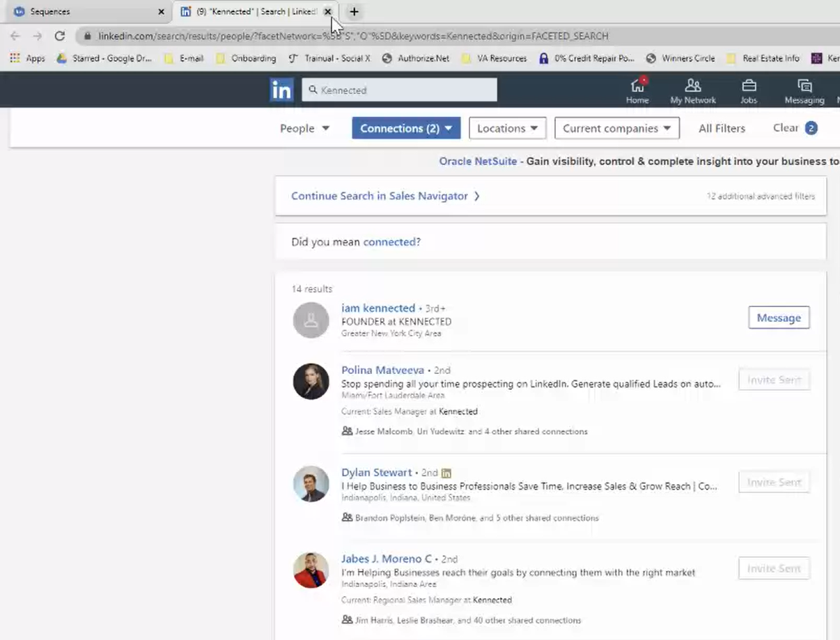
Task: Click iam kennected's placeholder avatar
Action: pyautogui.click(x=311, y=320)
